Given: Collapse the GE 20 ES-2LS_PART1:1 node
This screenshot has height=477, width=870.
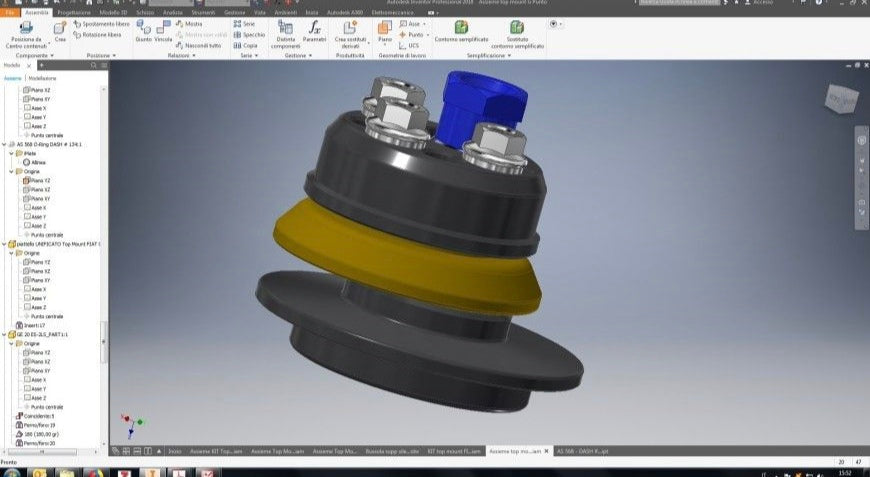Looking at the screenshot, I should point(5,334).
